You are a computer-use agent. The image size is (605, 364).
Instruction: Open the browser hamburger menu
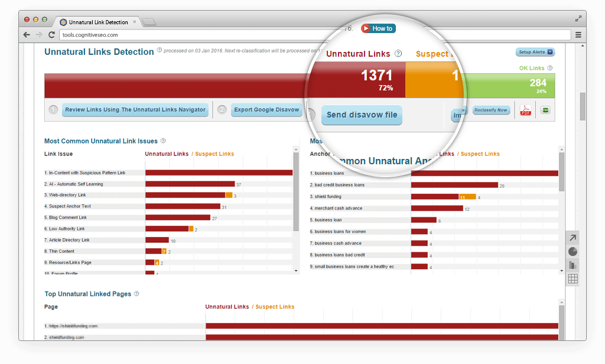click(578, 35)
